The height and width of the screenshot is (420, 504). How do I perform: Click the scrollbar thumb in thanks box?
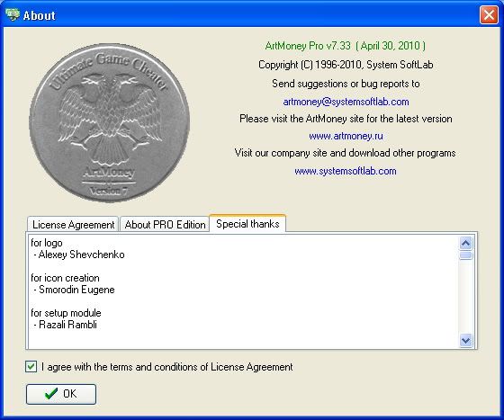coord(466,255)
